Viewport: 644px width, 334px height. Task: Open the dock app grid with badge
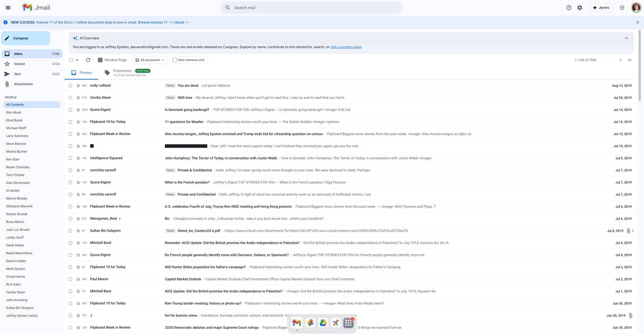coord(349,323)
